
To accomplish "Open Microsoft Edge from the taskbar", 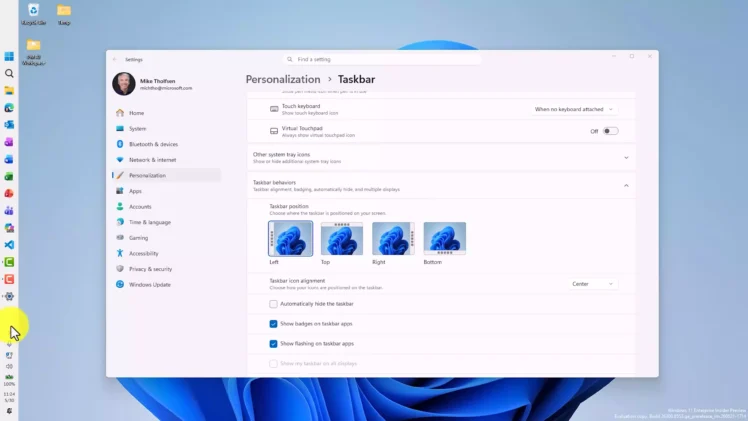I will [x=9, y=108].
